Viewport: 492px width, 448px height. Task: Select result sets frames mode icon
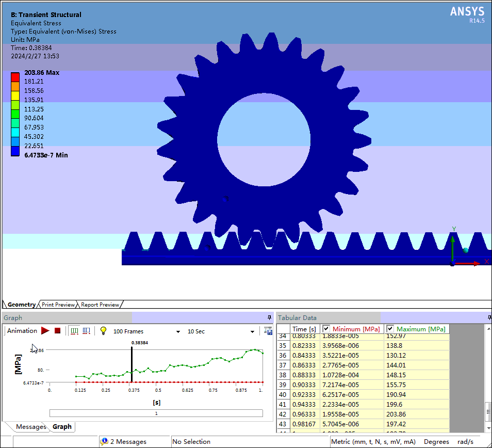tap(86, 331)
